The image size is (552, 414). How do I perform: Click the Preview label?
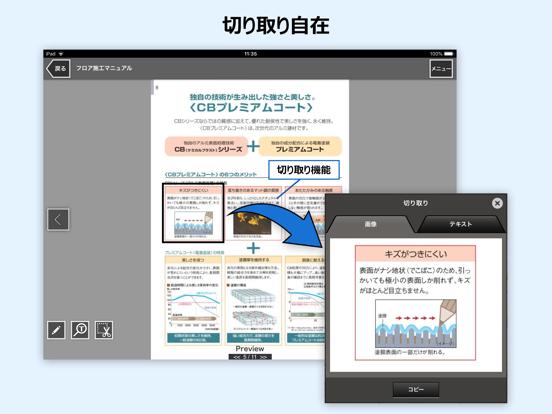(250, 349)
